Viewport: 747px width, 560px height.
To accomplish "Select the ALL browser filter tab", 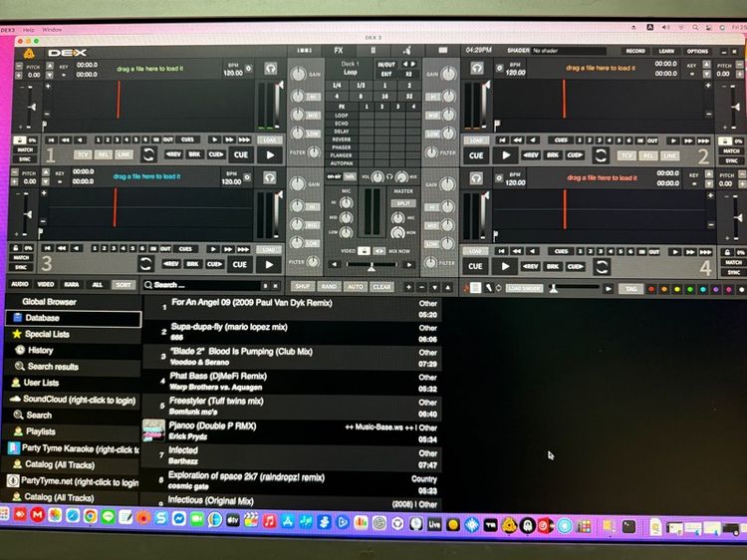I will (98, 285).
